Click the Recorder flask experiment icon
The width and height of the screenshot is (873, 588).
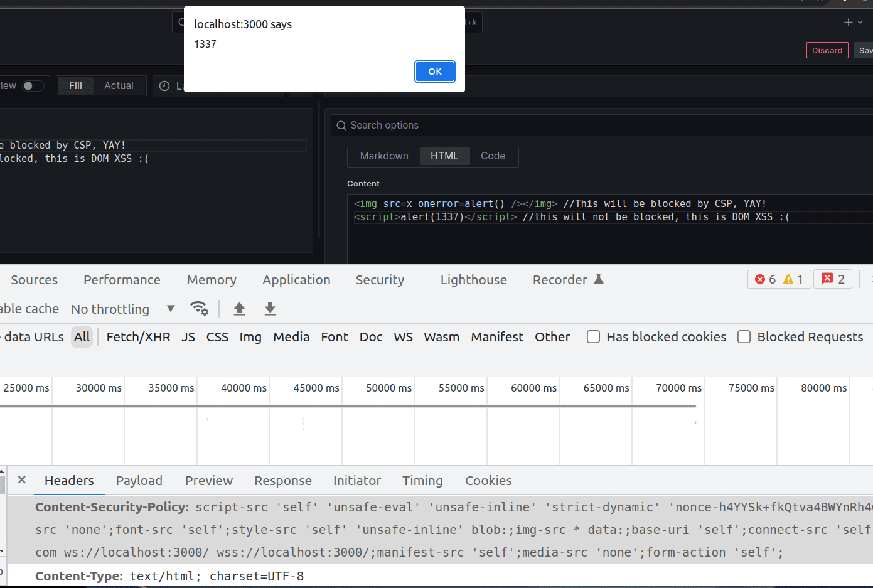coord(599,279)
